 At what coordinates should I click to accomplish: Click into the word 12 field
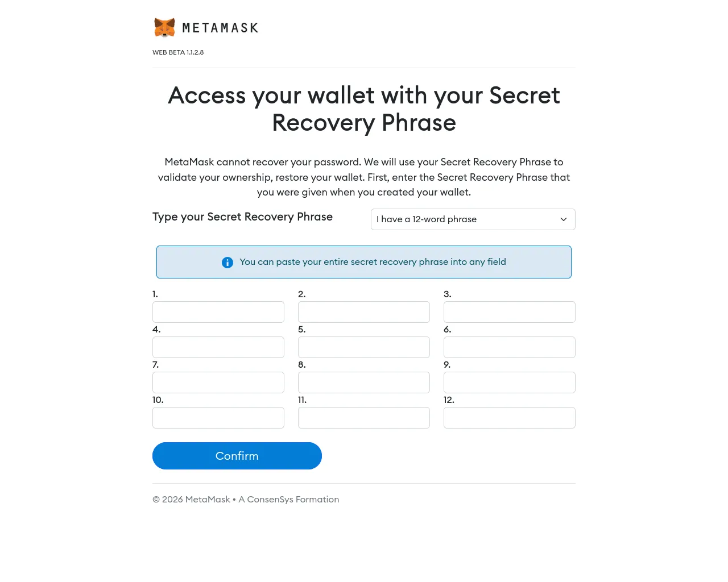510,418
